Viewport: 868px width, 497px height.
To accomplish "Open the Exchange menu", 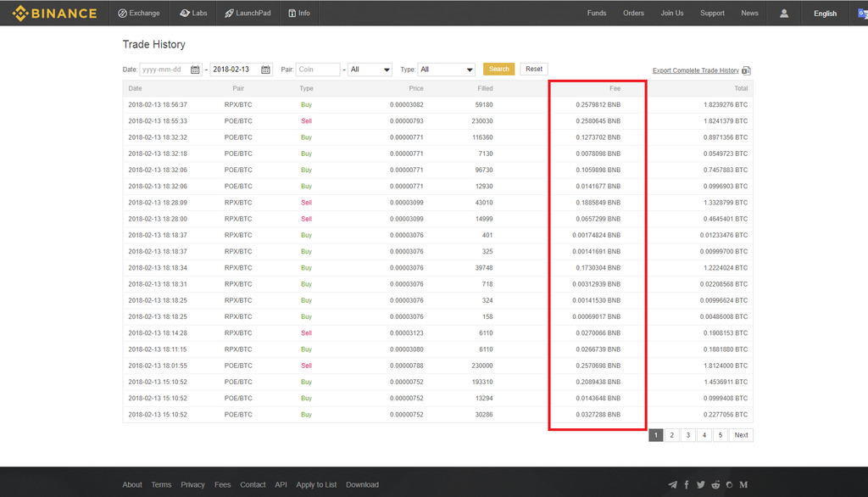I will tap(139, 14).
